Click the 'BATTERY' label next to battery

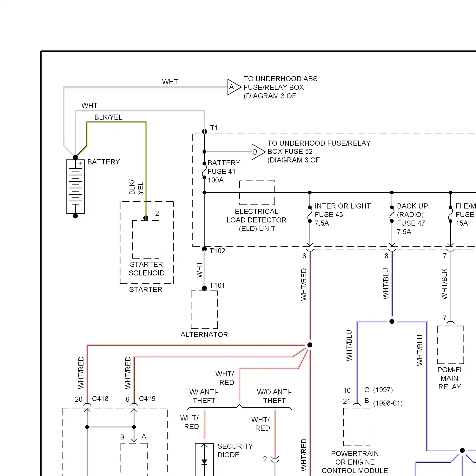click(104, 162)
